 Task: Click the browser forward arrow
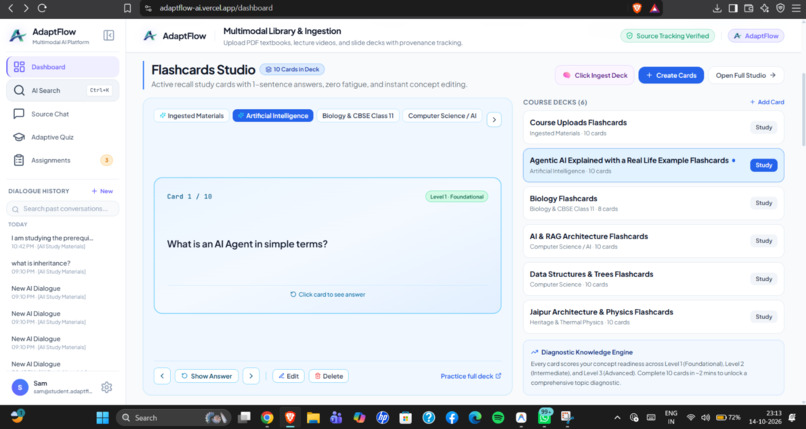click(26, 8)
